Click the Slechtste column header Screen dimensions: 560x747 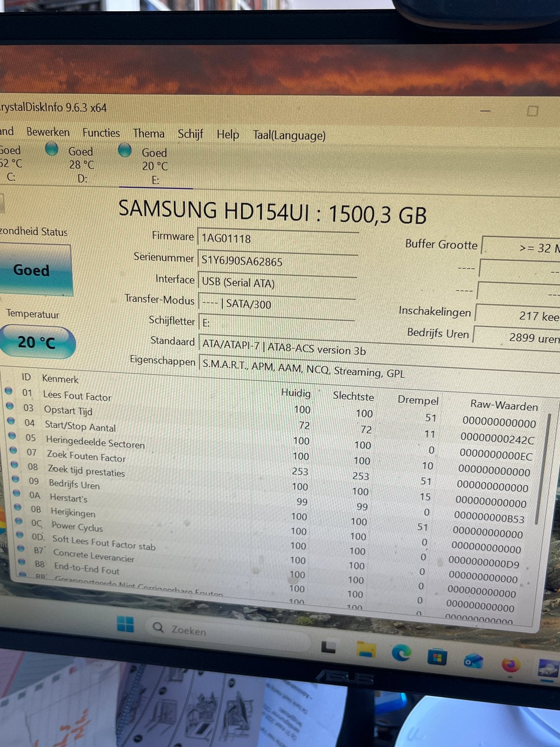[353, 396]
